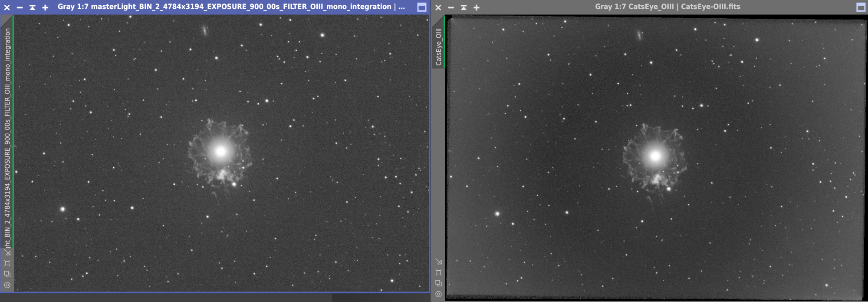Click the masterLight window title text

tap(231, 7)
